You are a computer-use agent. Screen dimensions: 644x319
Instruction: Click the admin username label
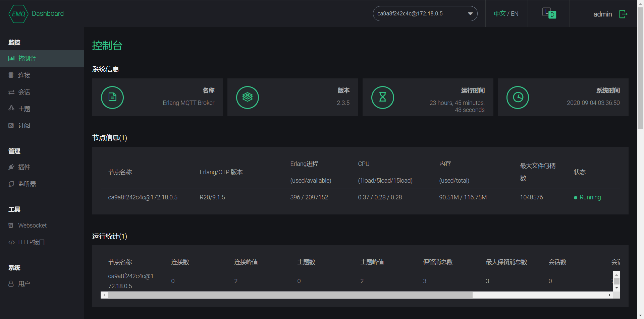point(602,14)
